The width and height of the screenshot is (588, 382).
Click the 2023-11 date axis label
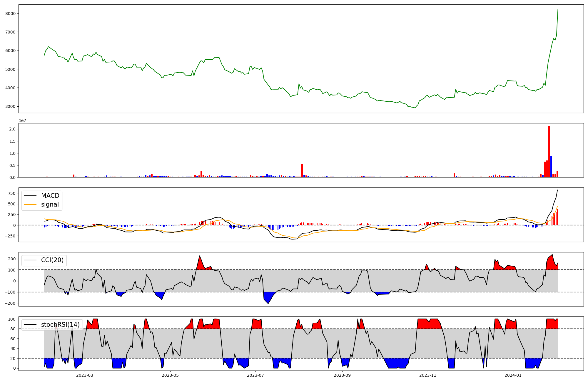pyautogui.click(x=428, y=375)
